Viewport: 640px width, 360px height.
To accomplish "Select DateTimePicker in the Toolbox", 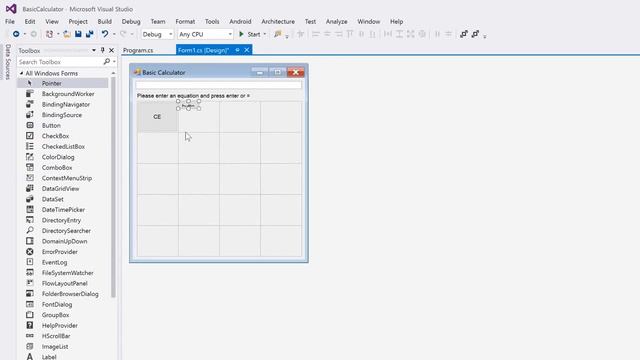I will pos(63,210).
